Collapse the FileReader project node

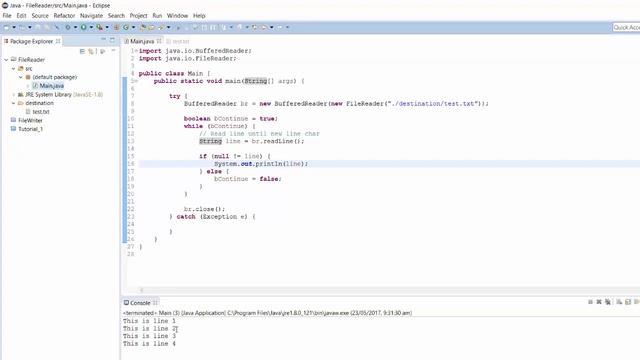tap(6, 60)
